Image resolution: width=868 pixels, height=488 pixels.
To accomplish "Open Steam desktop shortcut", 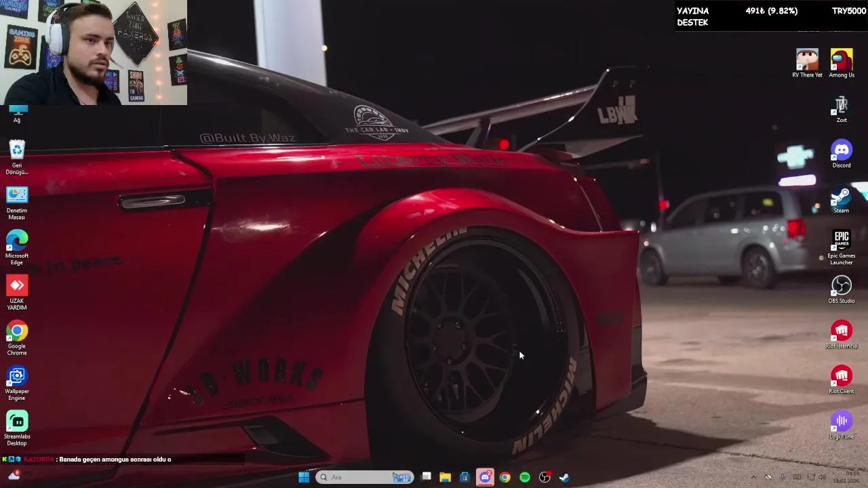I will [x=842, y=199].
